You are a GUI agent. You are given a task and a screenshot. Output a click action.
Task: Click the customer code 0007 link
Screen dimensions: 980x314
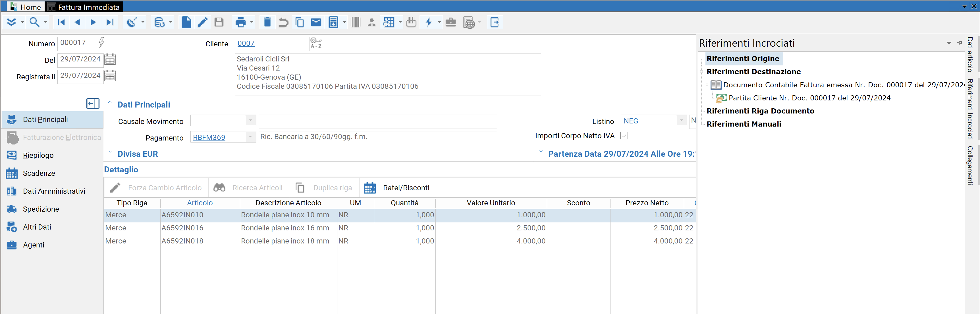point(246,44)
